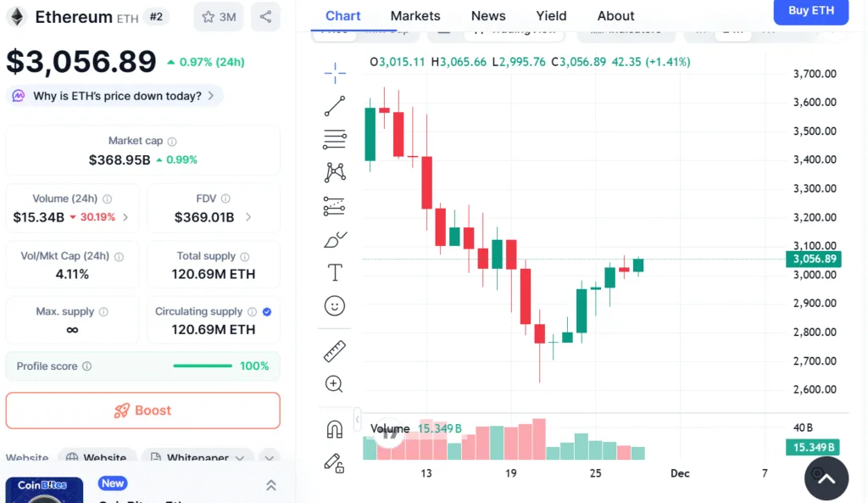
Task: Open 'Why is ETH's price down today?'
Action: (x=114, y=96)
